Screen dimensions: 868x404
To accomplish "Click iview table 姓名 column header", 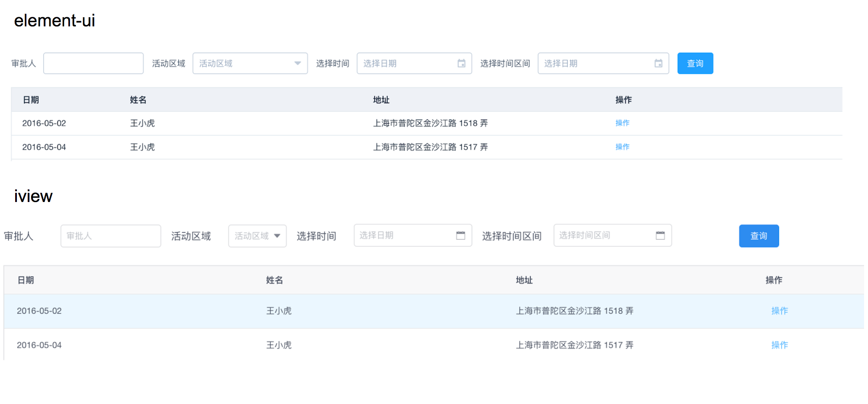I will coord(274,280).
